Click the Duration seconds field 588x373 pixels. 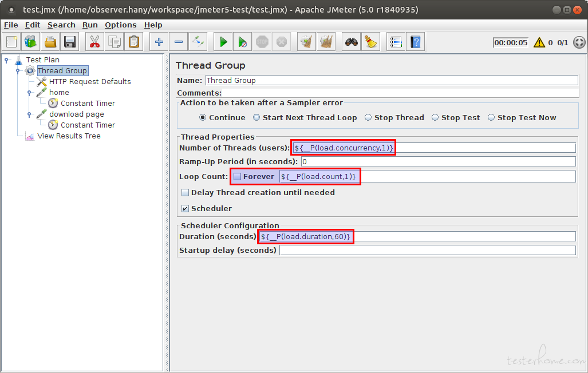(417, 236)
